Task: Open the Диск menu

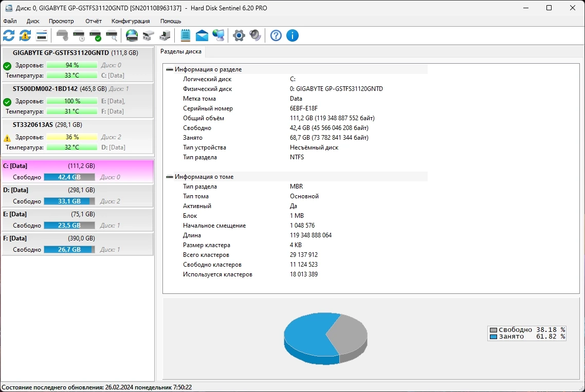Action: click(x=33, y=21)
